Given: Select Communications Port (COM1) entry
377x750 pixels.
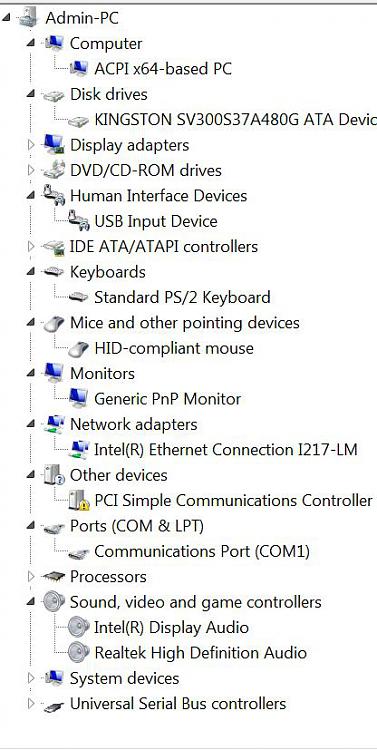Looking at the screenshot, I should [x=202, y=551].
